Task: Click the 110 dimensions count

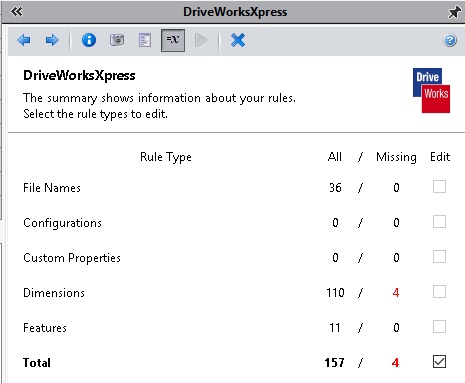Action: click(335, 293)
